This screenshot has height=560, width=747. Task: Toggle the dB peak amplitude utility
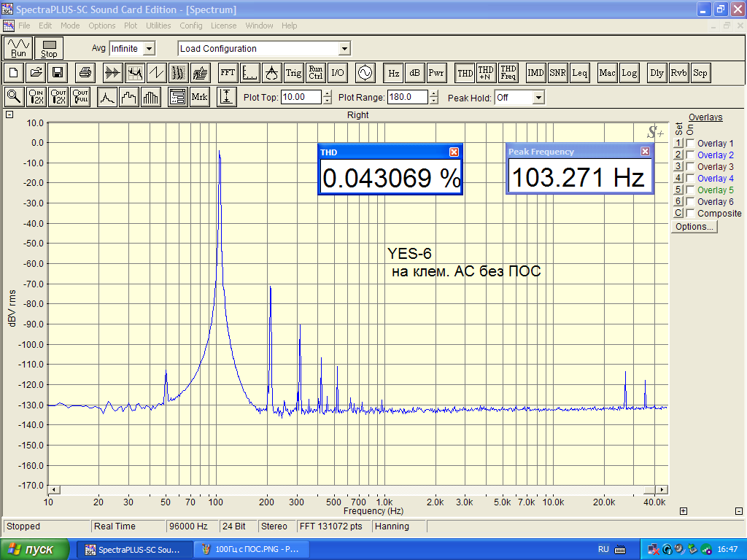pyautogui.click(x=414, y=72)
